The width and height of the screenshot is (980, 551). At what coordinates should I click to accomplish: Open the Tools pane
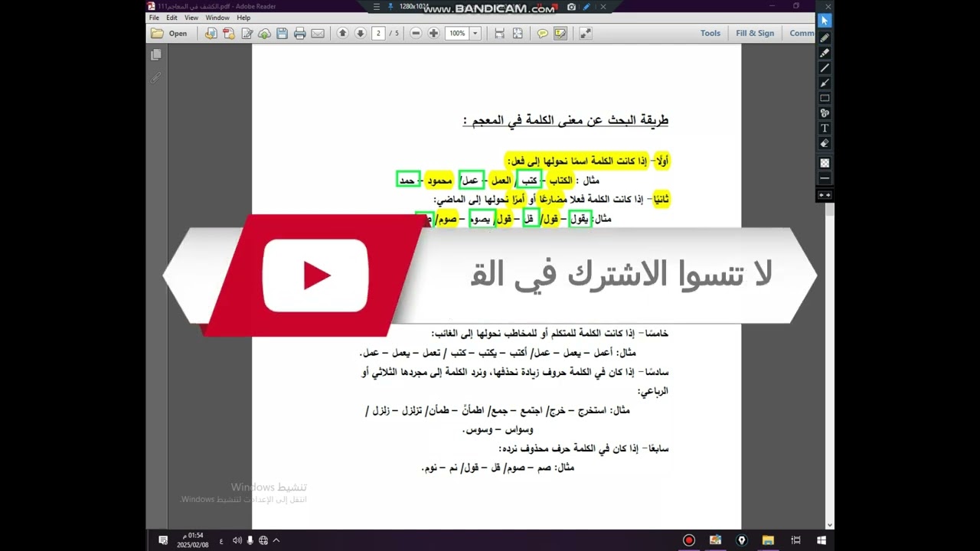(710, 34)
